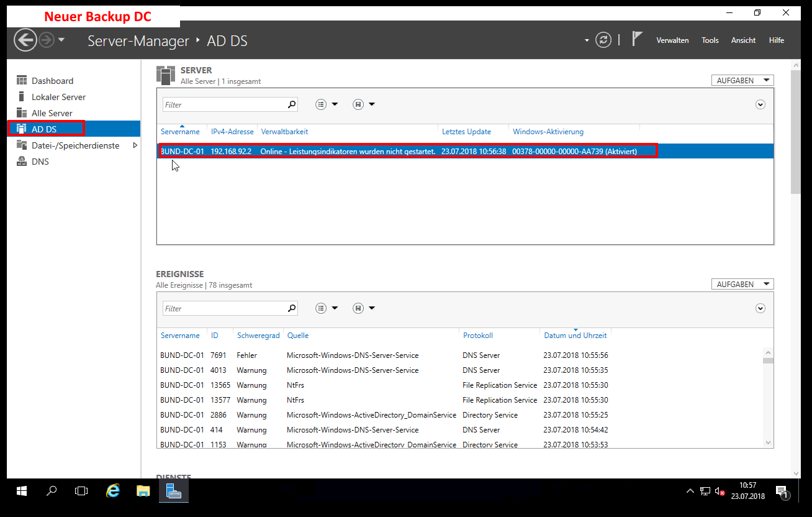Collapse the Server section with the chevron
Screen dimensions: 812x517
click(760, 104)
